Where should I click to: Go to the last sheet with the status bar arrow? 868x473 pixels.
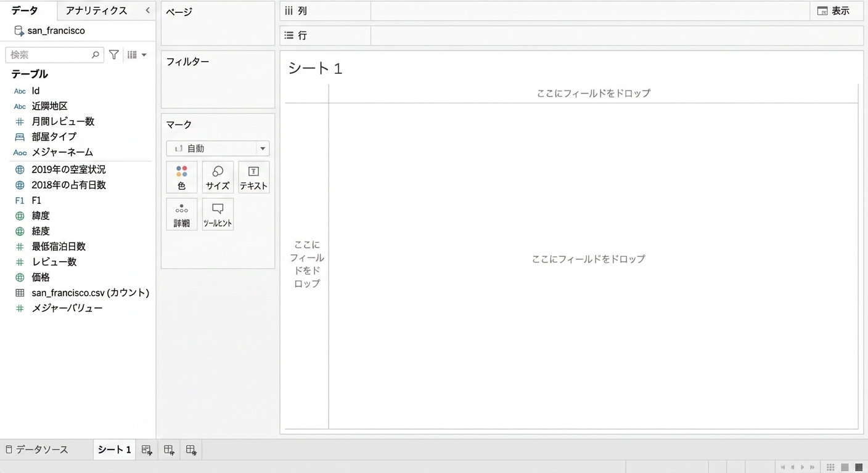point(812,467)
